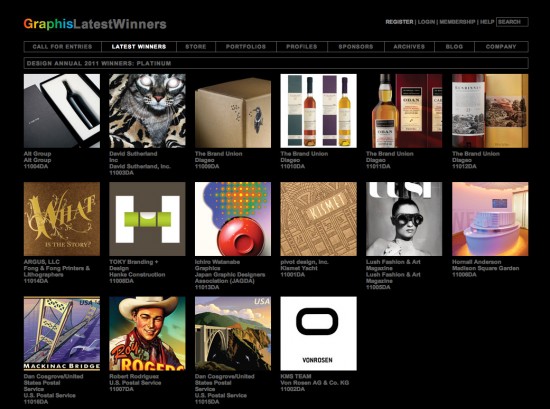550x409 pixels.
Task: Click entry code 11007DA
Action: pos(121,389)
